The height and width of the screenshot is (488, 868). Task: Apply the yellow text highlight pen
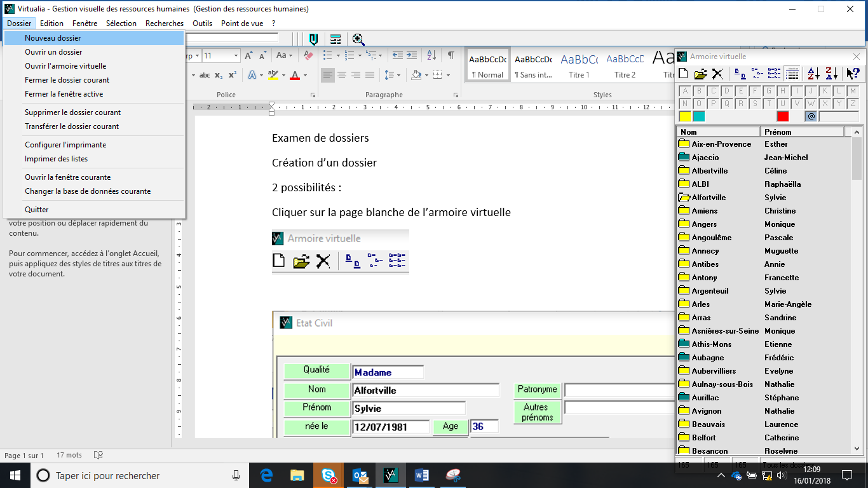click(x=273, y=75)
